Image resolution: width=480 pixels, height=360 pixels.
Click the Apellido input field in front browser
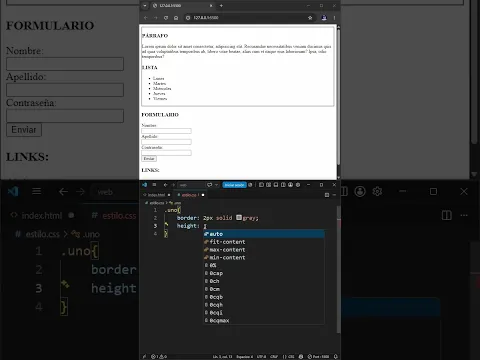[166, 142]
